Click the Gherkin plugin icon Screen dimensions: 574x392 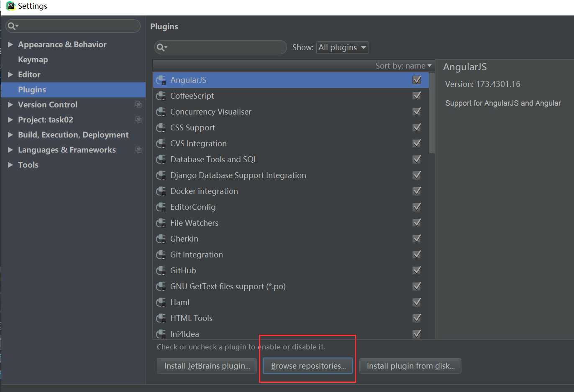point(161,239)
